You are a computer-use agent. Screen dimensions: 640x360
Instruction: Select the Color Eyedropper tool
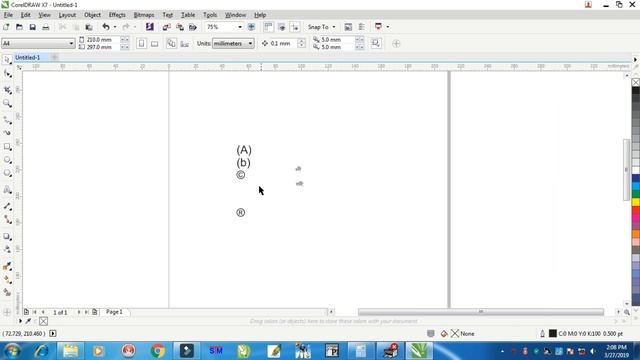point(7,266)
